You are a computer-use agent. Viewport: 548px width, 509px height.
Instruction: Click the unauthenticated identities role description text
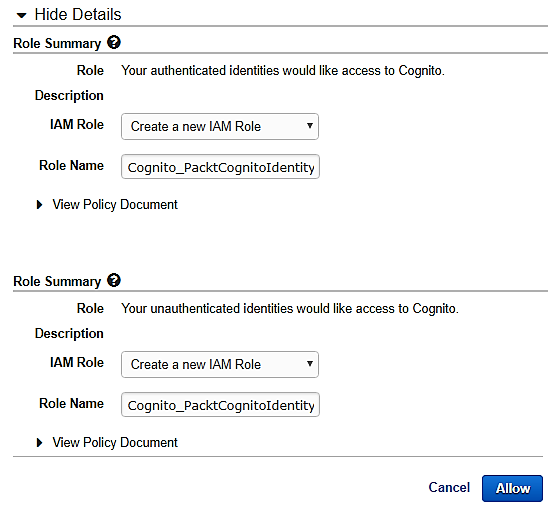pyautogui.click(x=290, y=309)
